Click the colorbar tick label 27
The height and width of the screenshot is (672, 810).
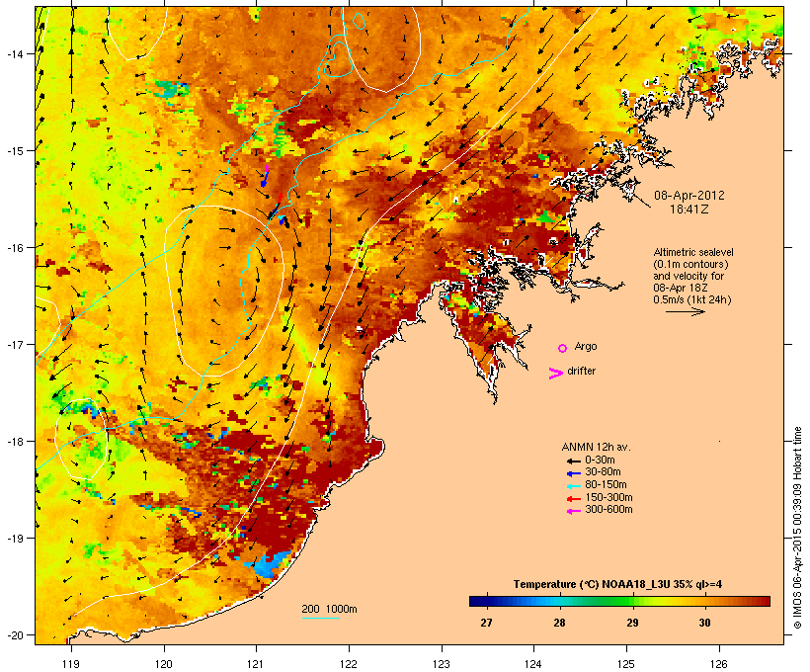[486, 623]
